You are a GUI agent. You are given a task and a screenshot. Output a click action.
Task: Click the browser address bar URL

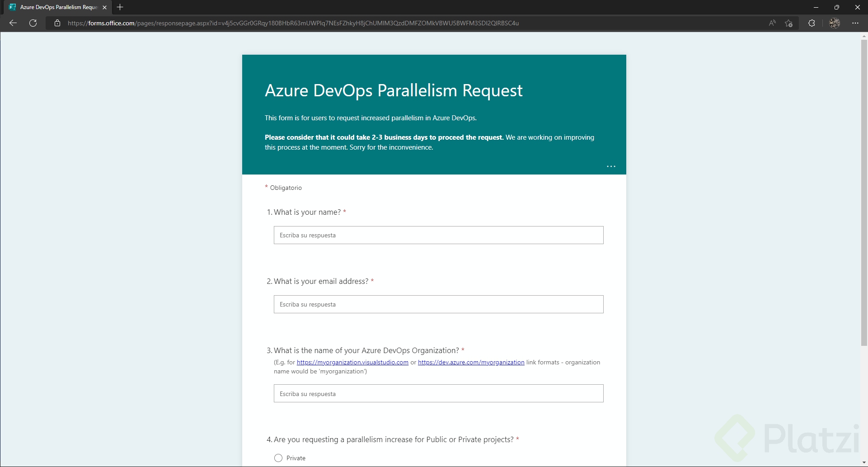point(293,23)
